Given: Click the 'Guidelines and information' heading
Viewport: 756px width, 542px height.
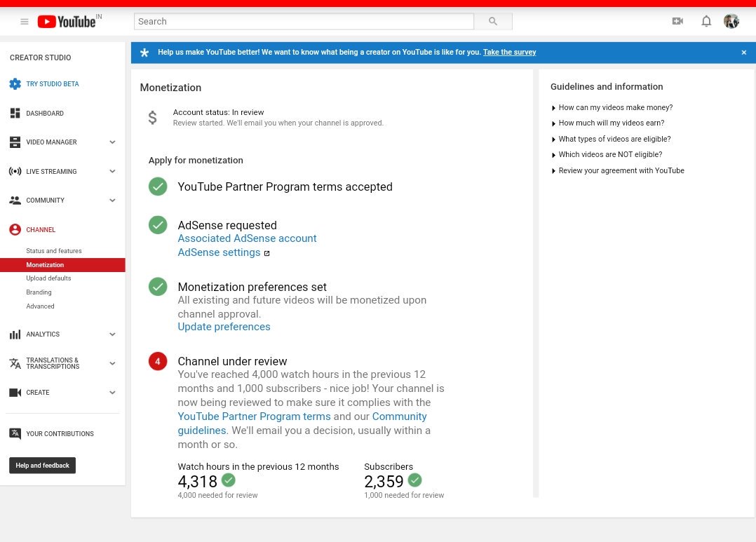Looking at the screenshot, I should (x=607, y=87).
